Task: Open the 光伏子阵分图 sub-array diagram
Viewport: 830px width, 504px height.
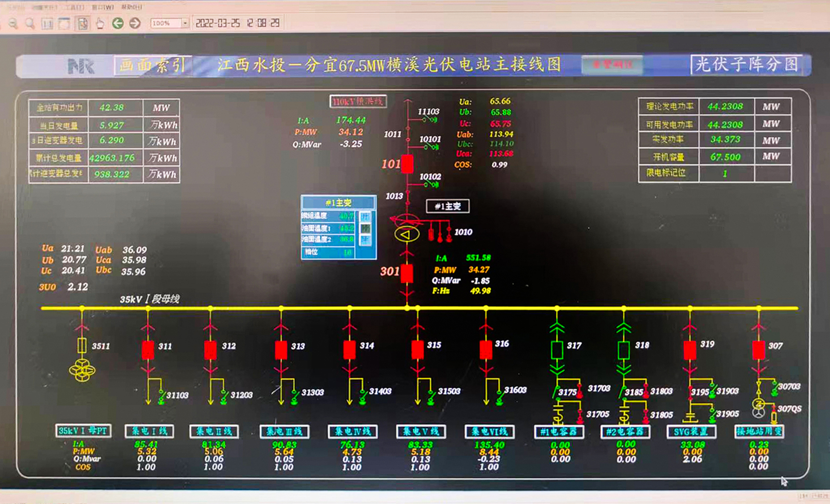Action: pyautogui.click(x=746, y=65)
